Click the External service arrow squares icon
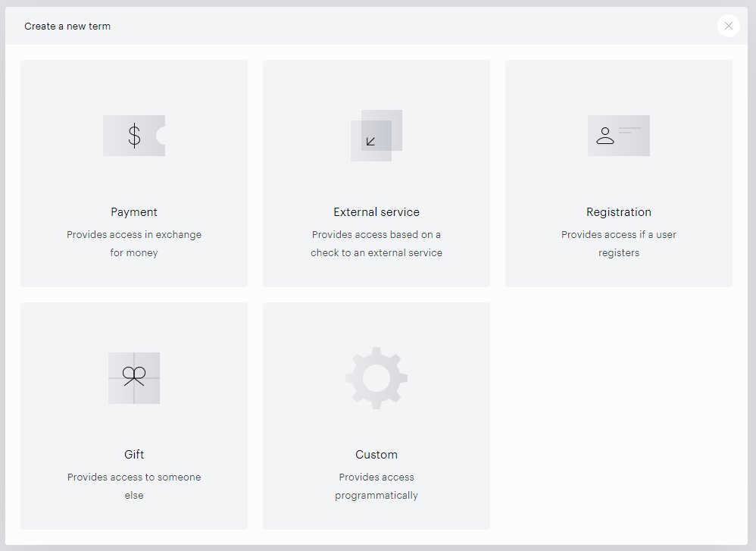The width and height of the screenshot is (756, 551). coord(376,136)
